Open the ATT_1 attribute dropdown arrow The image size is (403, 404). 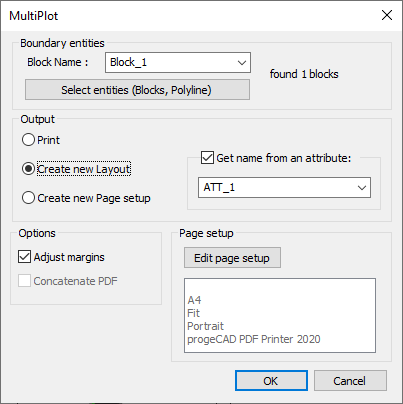pyautogui.click(x=362, y=188)
